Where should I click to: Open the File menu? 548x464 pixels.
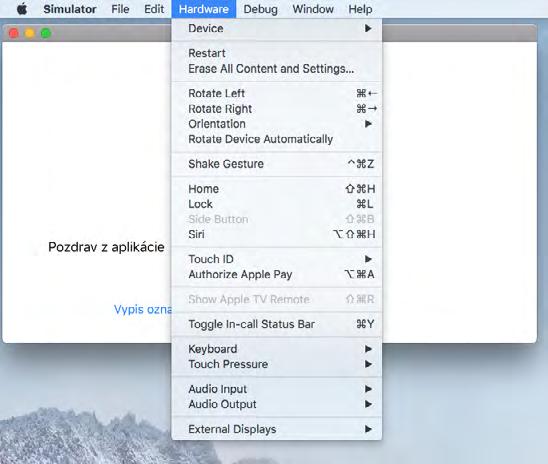pyautogui.click(x=120, y=9)
